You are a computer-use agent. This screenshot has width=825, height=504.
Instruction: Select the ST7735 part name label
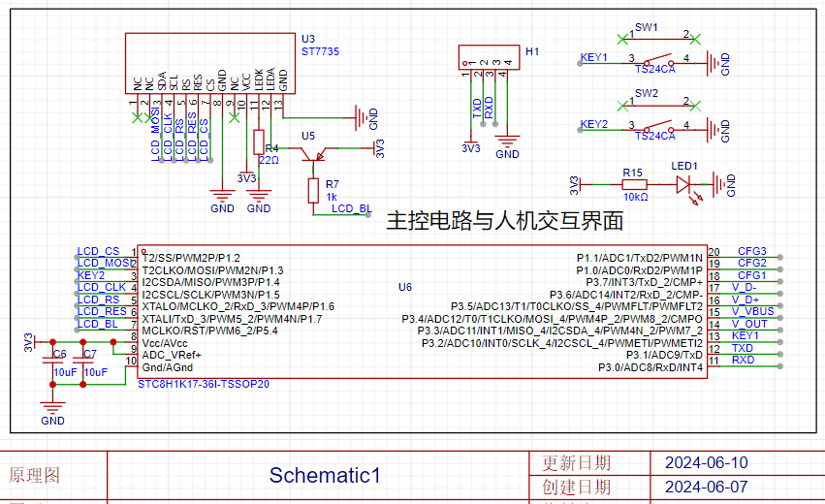click(320, 51)
